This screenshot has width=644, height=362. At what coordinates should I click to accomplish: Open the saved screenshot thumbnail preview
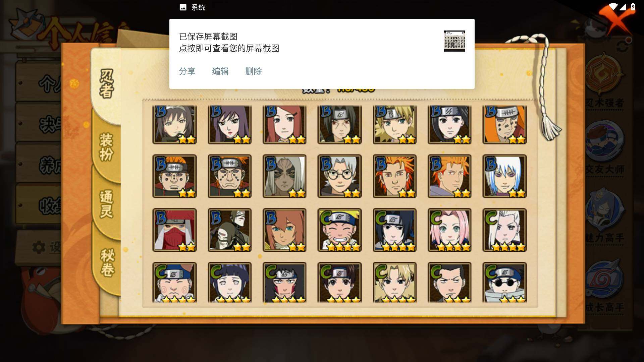454,41
